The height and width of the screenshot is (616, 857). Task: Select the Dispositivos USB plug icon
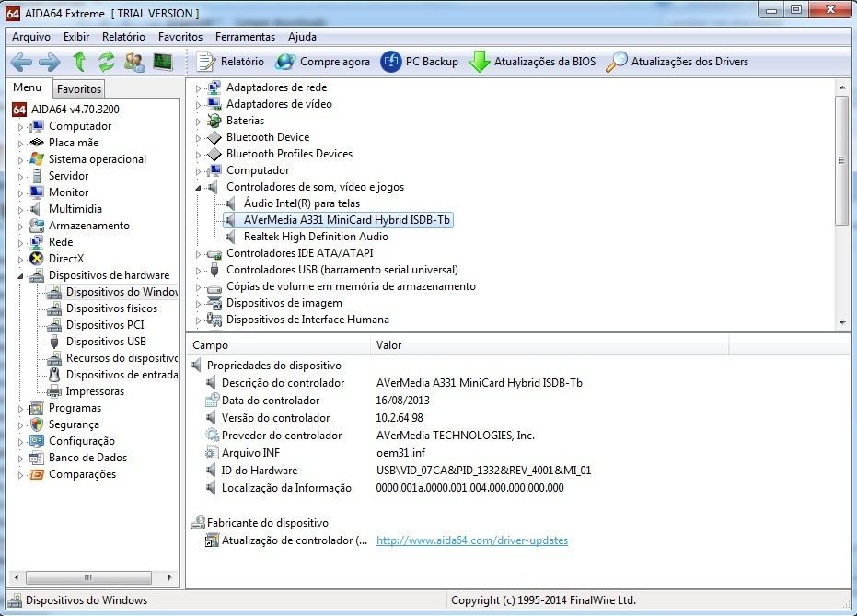(x=54, y=342)
